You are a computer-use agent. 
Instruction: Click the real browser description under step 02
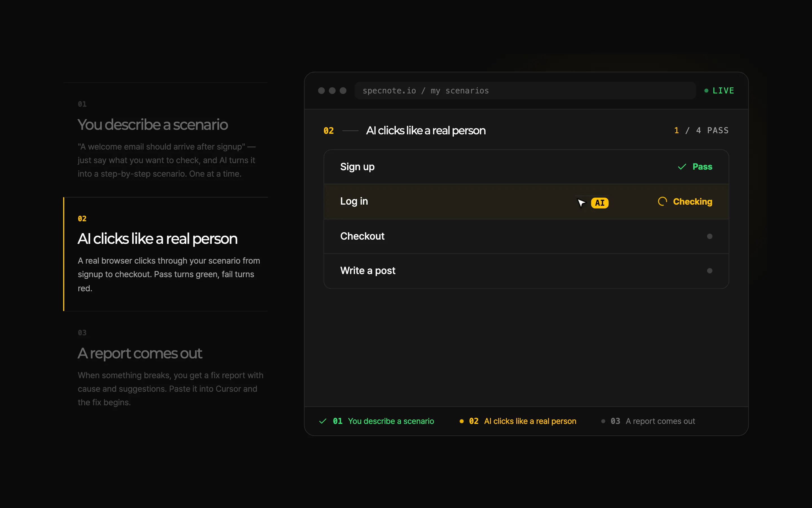pyautogui.click(x=169, y=275)
